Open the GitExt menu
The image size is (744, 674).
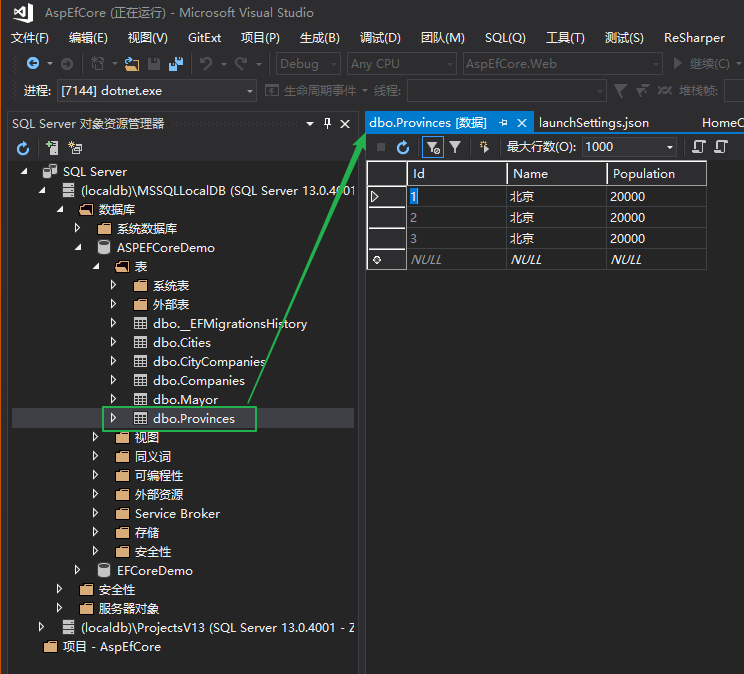click(x=205, y=38)
